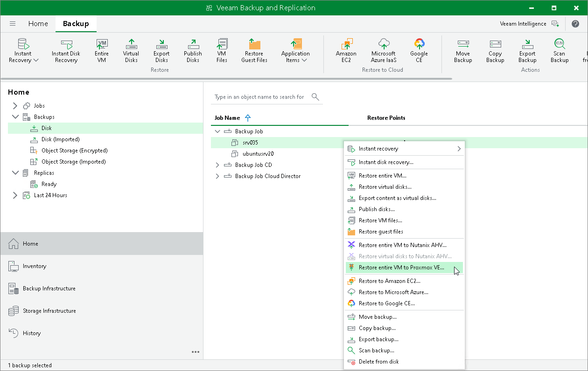
Task: Select Virtual Disks restore in ribbon
Action: click(x=131, y=50)
